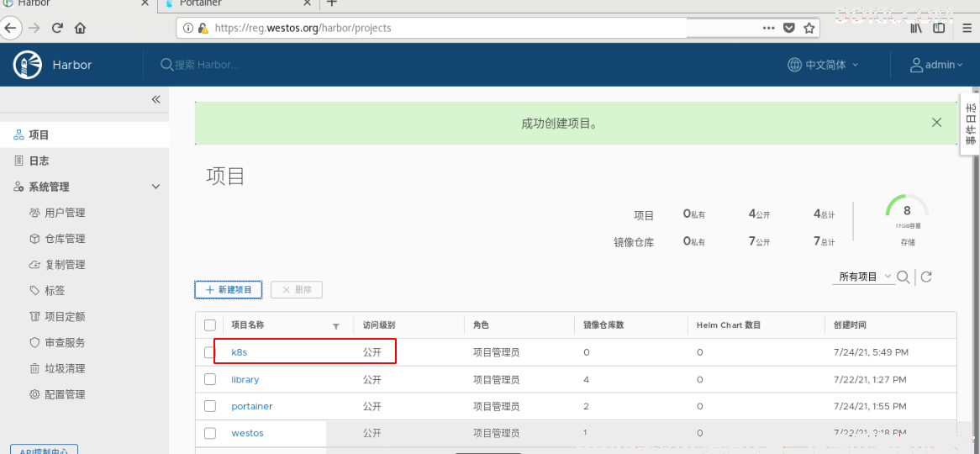Click the globe language icon
Image resolution: width=980 pixels, height=454 pixels.
tap(794, 65)
